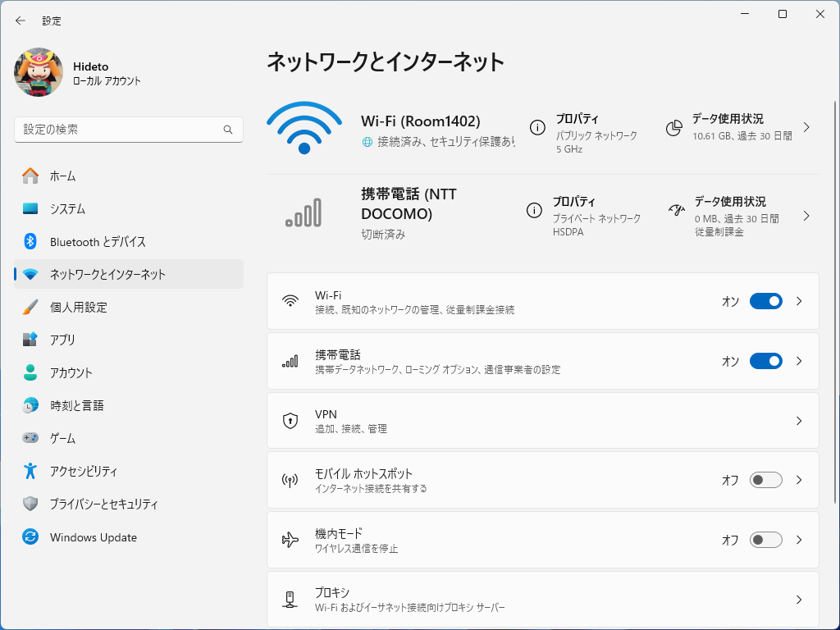
Task: Click the data usage clock icon
Action: click(674, 128)
